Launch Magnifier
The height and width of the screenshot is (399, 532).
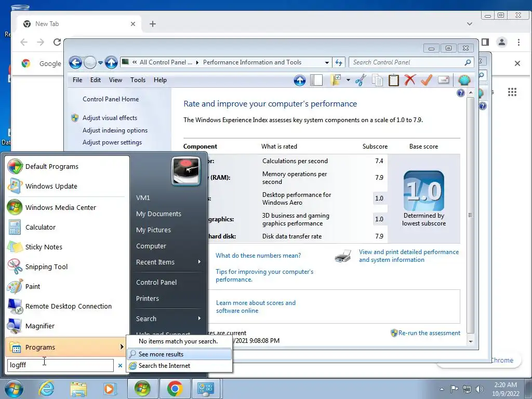point(67,326)
